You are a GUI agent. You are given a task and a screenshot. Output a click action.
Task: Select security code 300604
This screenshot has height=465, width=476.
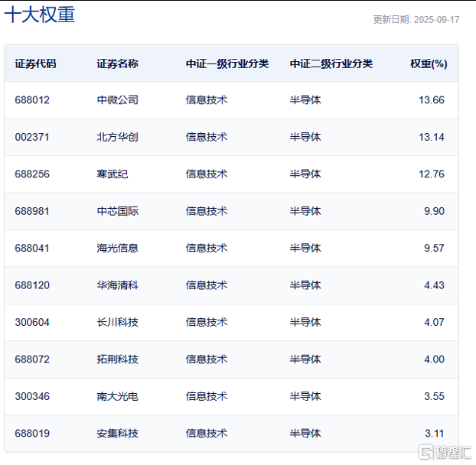coord(32,322)
